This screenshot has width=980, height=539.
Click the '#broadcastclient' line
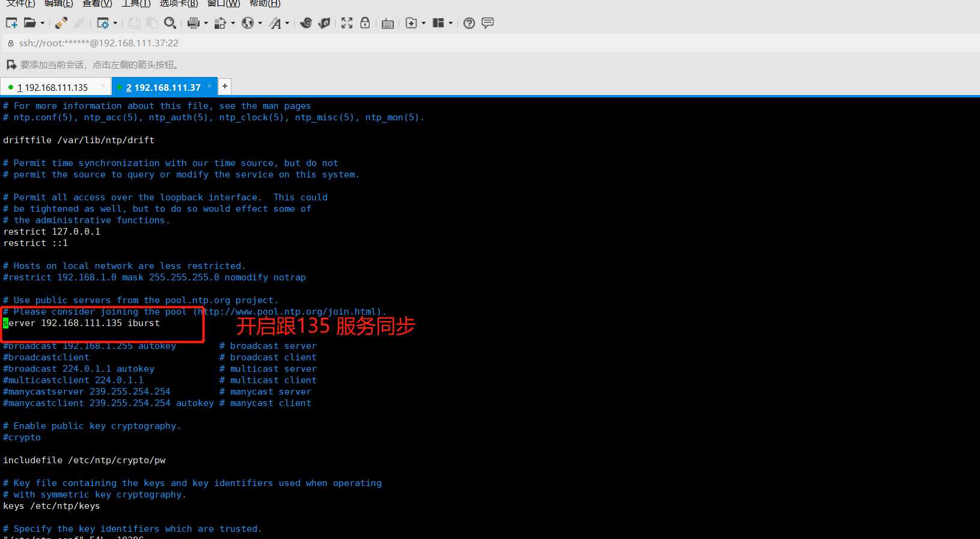[x=46, y=357]
